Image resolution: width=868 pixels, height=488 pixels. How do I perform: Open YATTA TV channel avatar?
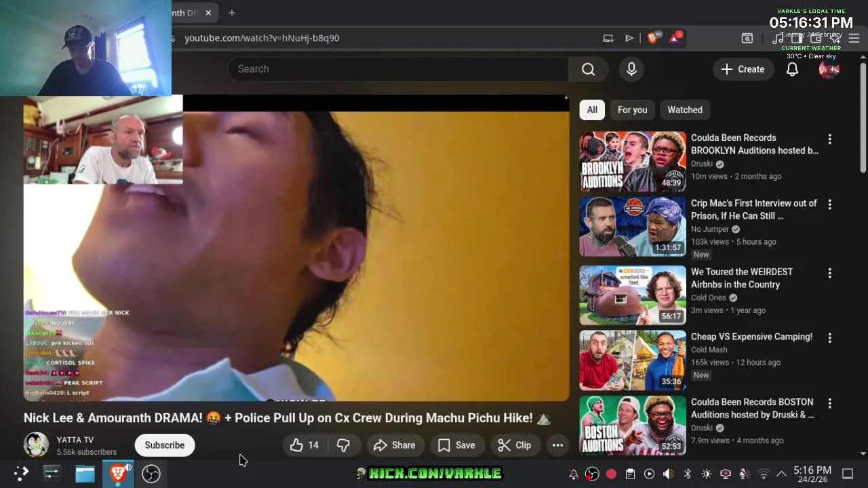(x=36, y=445)
